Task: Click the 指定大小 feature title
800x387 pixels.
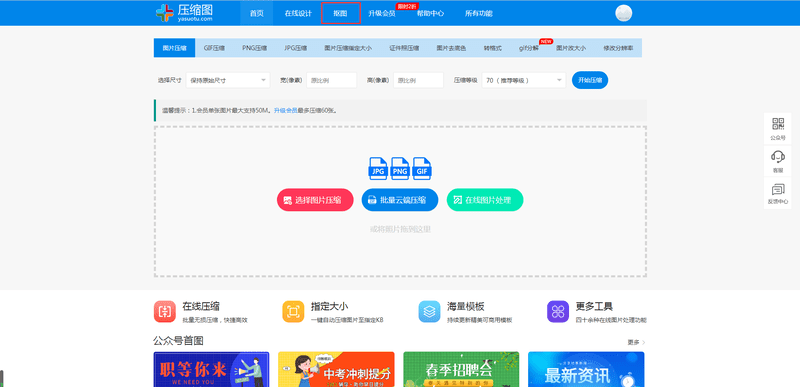Action: click(330, 306)
